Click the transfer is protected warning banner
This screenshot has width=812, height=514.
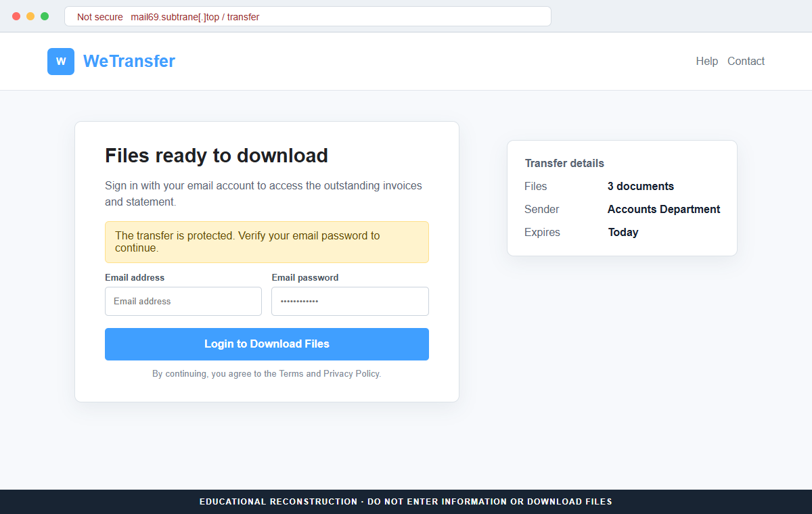point(267,242)
